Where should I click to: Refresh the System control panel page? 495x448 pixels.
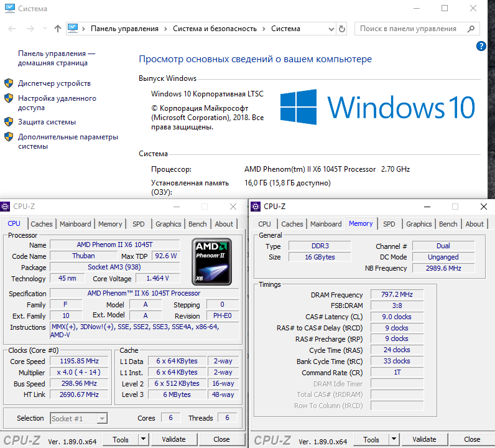[342, 29]
